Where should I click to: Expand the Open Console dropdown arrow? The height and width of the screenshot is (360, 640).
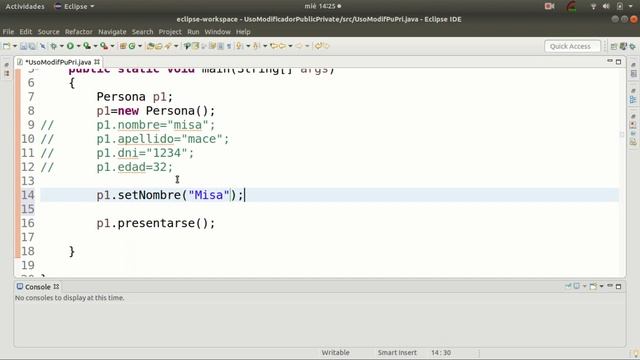coord(601,286)
